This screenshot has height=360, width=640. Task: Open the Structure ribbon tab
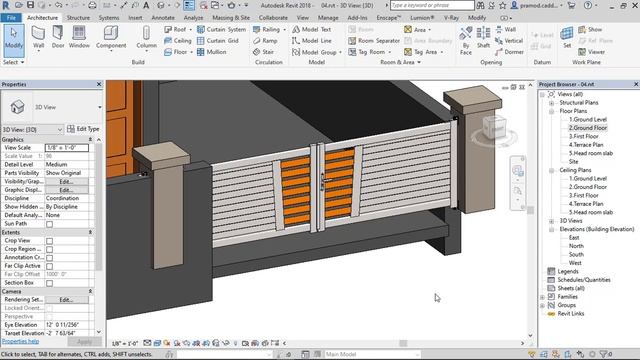coord(78,18)
